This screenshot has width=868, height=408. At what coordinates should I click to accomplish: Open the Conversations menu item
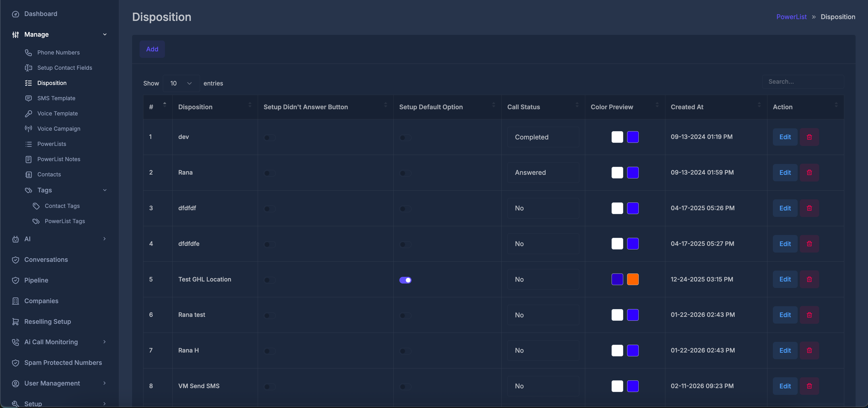click(46, 260)
